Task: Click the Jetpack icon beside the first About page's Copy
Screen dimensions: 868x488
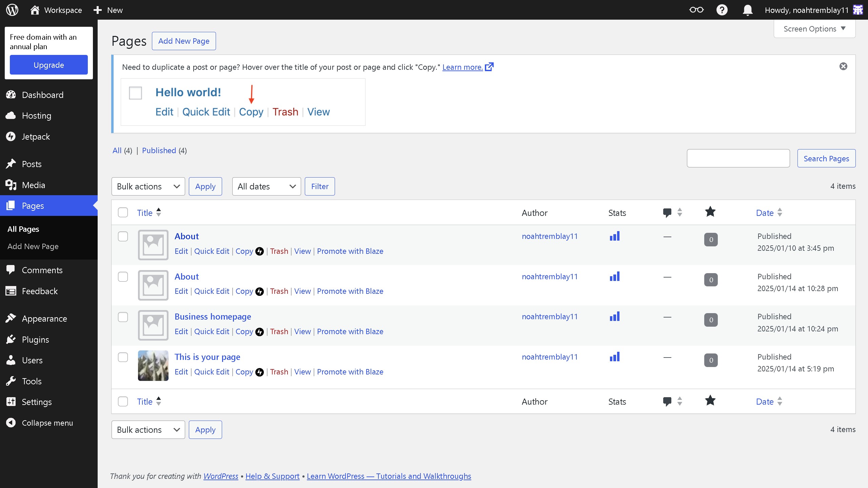Action: point(259,251)
